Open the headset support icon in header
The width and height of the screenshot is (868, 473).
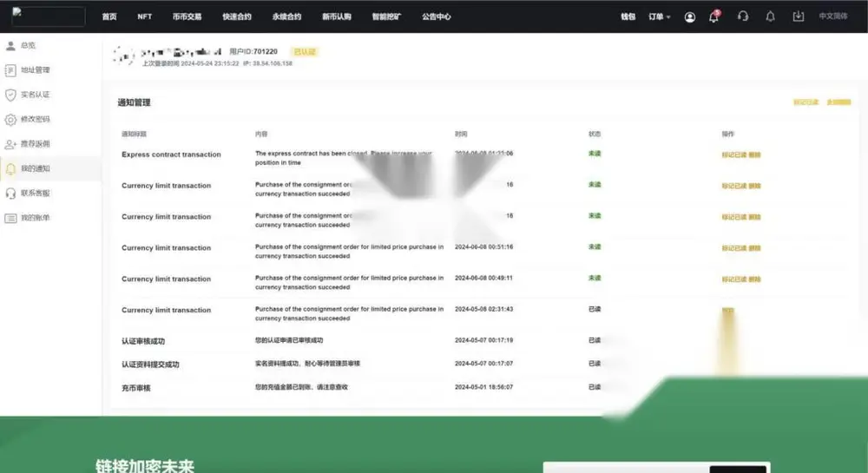pyautogui.click(x=743, y=16)
